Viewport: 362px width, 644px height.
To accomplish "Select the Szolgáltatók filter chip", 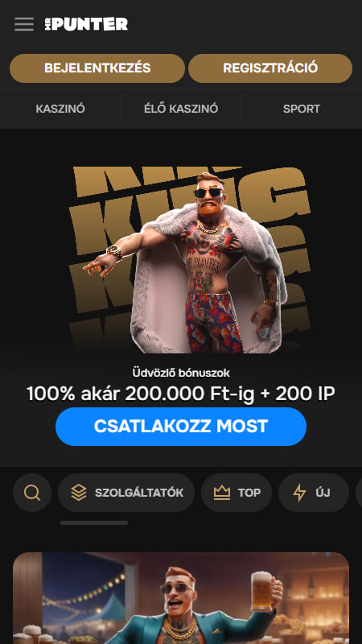I will 126,493.
